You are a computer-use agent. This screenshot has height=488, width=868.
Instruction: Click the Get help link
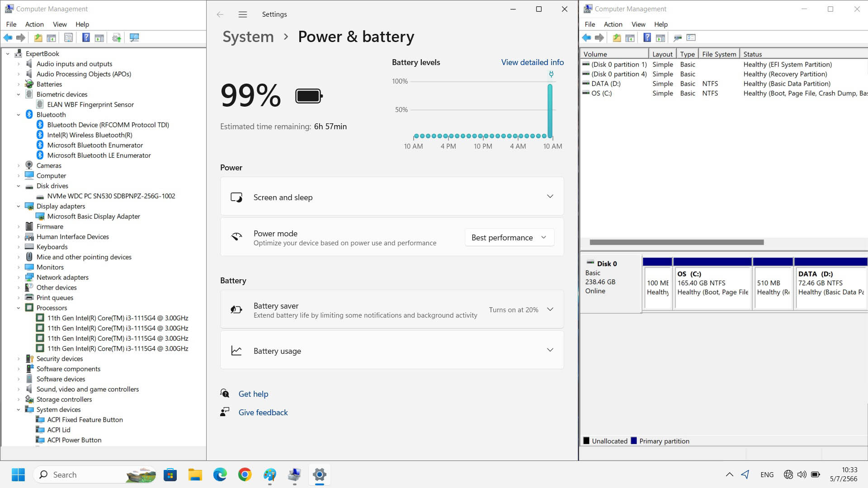click(253, 394)
